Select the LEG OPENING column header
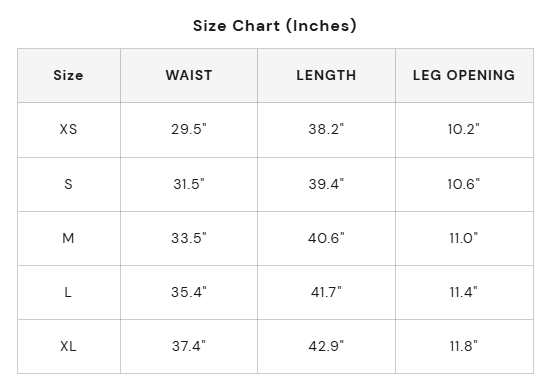 pos(464,75)
